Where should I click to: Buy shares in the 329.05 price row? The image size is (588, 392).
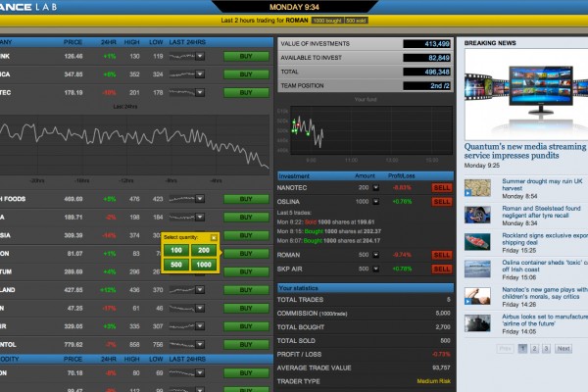246,326
